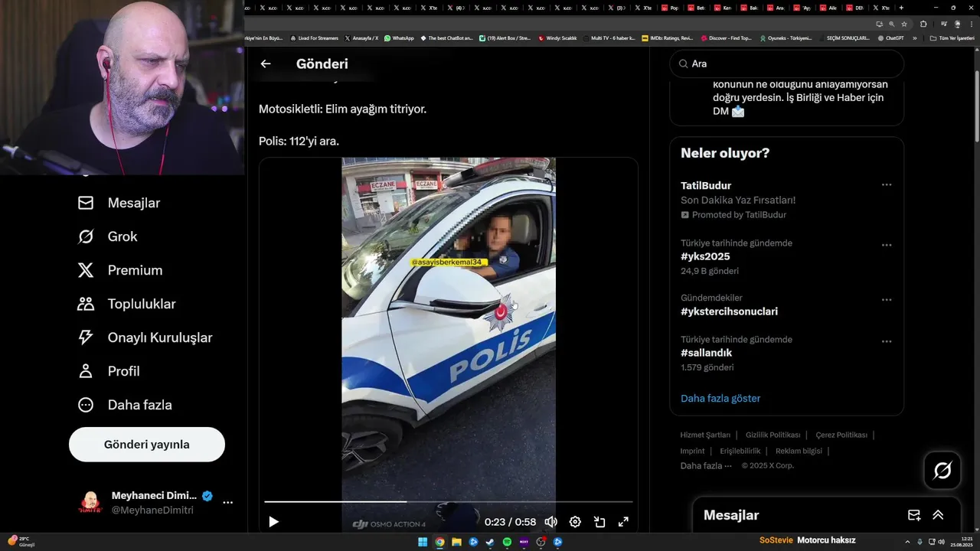The width and height of the screenshot is (980, 551).
Task: Click the Gönderi yayınla button
Action: [x=147, y=445]
